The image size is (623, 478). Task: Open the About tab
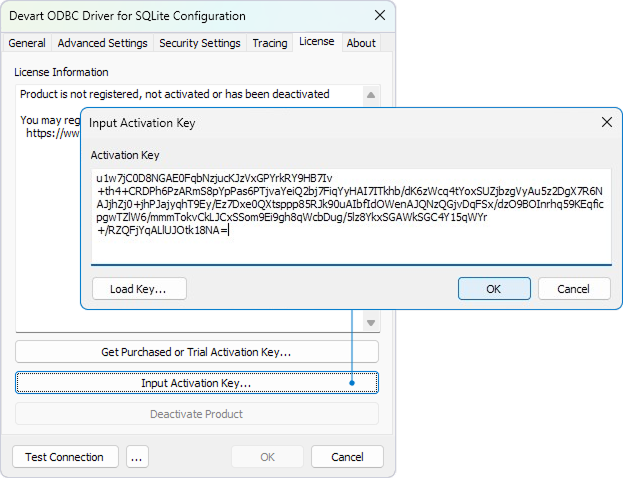[x=361, y=43]
